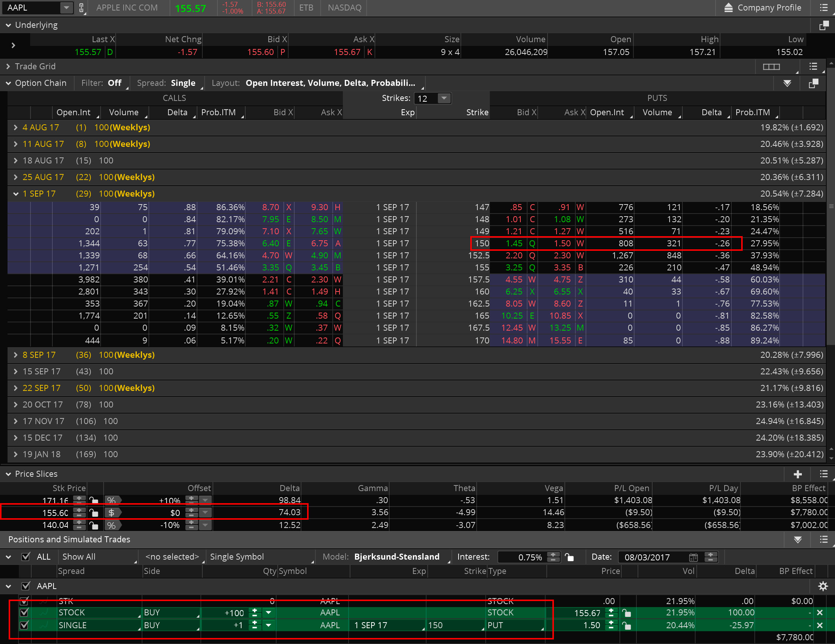Detach the Option Chain window icon
The height and width of the screenshot is (644, 835).
tap(813, 83)
